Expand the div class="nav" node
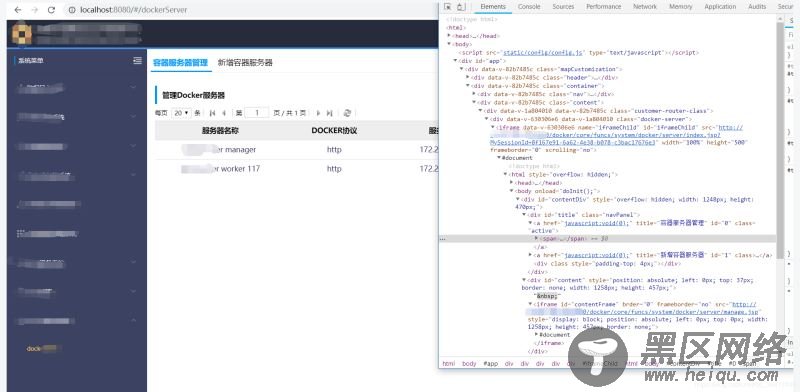Image resolution: width=800 pixels, height=392 pixels. [474, 94]
